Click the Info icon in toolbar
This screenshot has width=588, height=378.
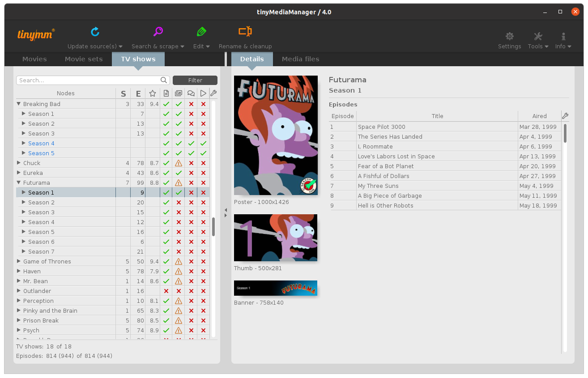click(x=563, y=37)
